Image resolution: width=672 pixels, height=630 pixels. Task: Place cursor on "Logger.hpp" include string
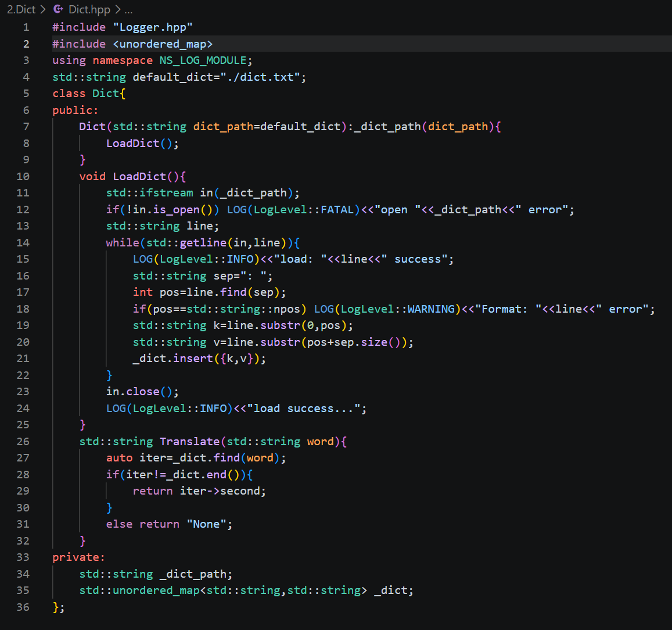(153, 27)
